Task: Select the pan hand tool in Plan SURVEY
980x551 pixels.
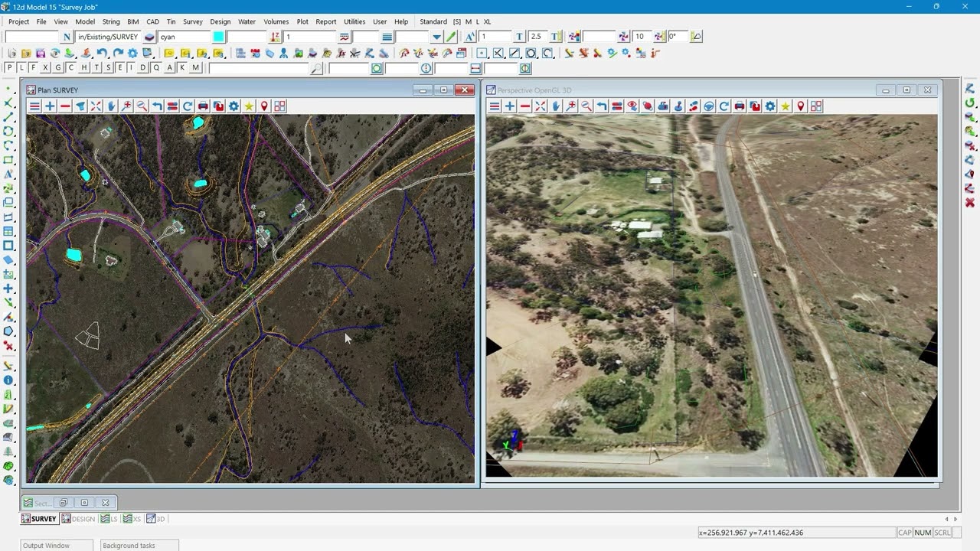Action: pyautogui.click(x=111, y=106)
